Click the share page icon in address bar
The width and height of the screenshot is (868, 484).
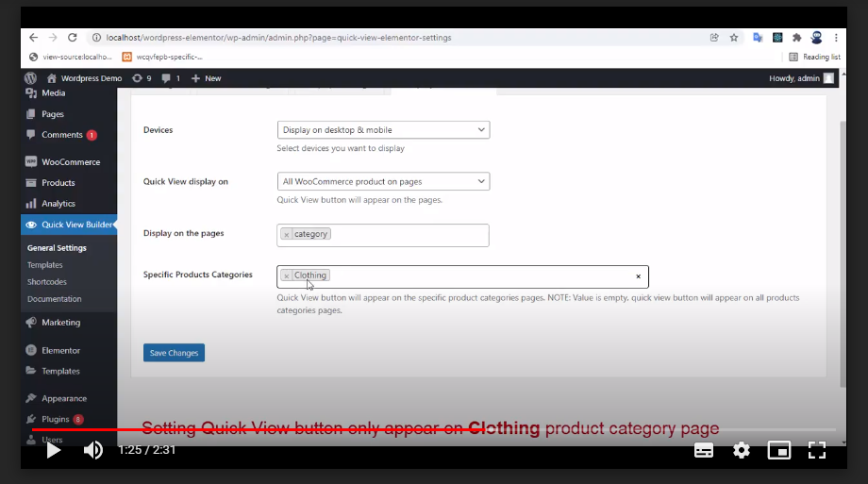(x=714, y=38)
